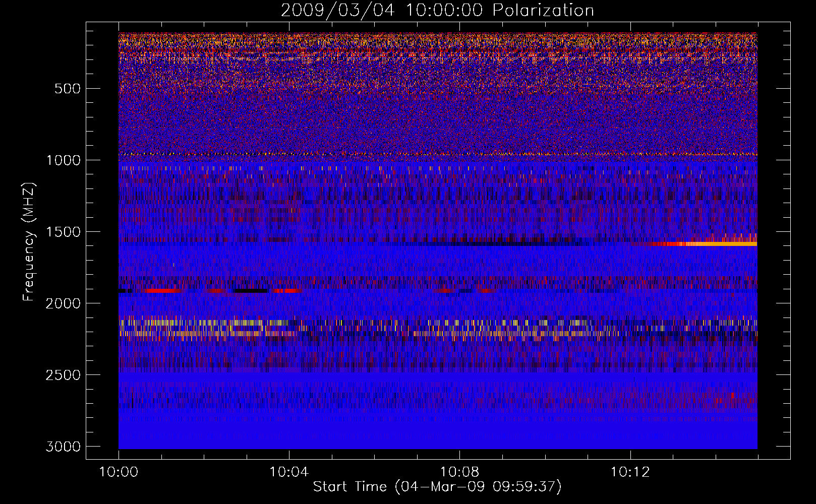Click the '3000' frequency tick label

coord(63,447)
